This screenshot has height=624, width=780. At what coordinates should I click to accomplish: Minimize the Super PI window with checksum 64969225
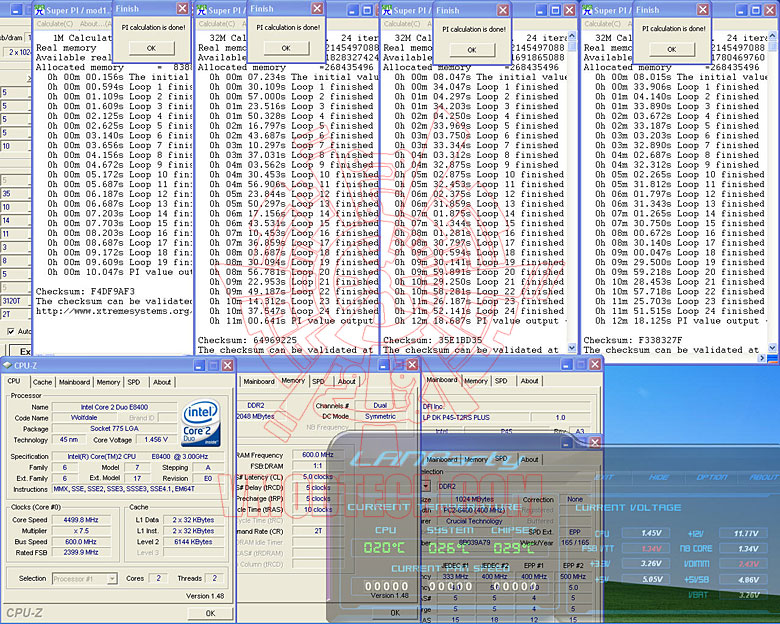tap(353, 10)
